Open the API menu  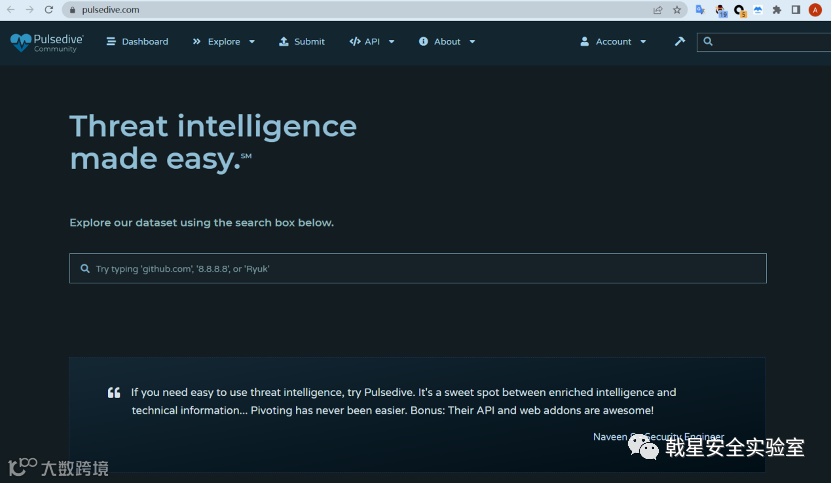(372, 41)
